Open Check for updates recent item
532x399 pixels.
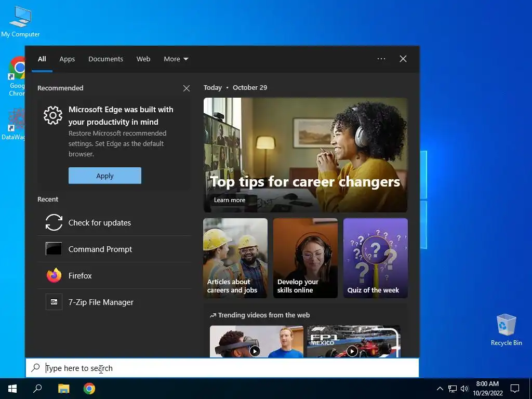pos(114,222)
